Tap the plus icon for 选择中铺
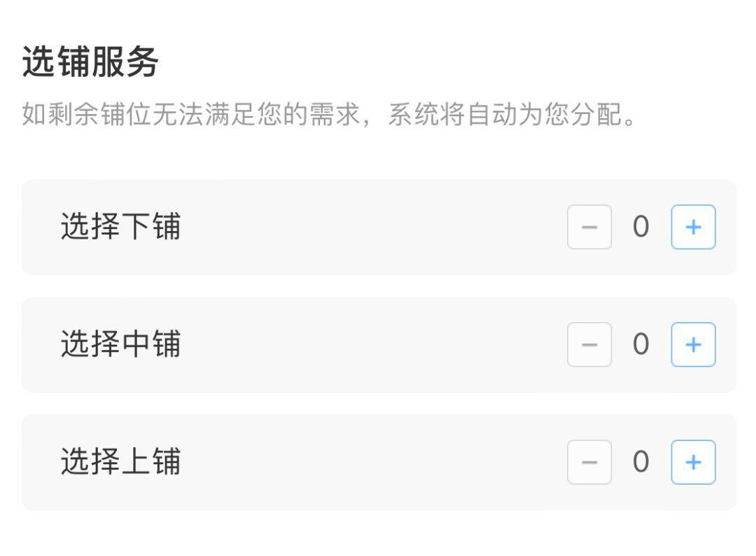Screen dimensions: 756x556 pyautogui.click(x=693, y=345)
